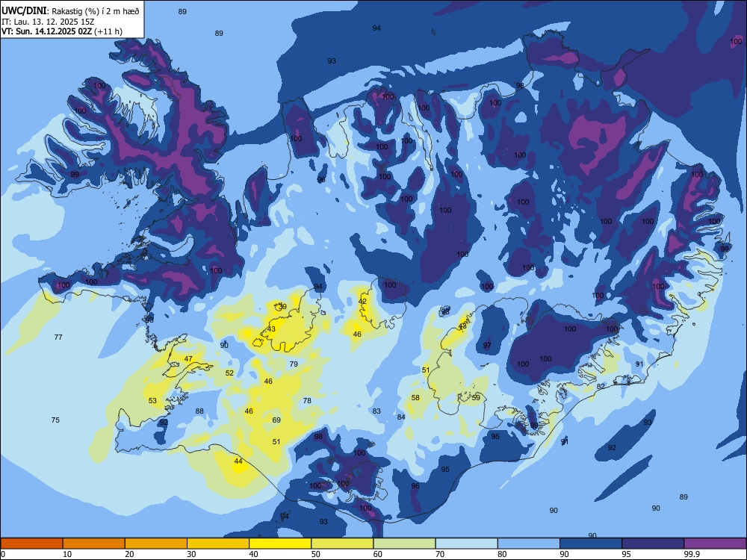This screenshot has width=747, height=560.
Task: Click the map value 58
Action: [x=415, y=398]
